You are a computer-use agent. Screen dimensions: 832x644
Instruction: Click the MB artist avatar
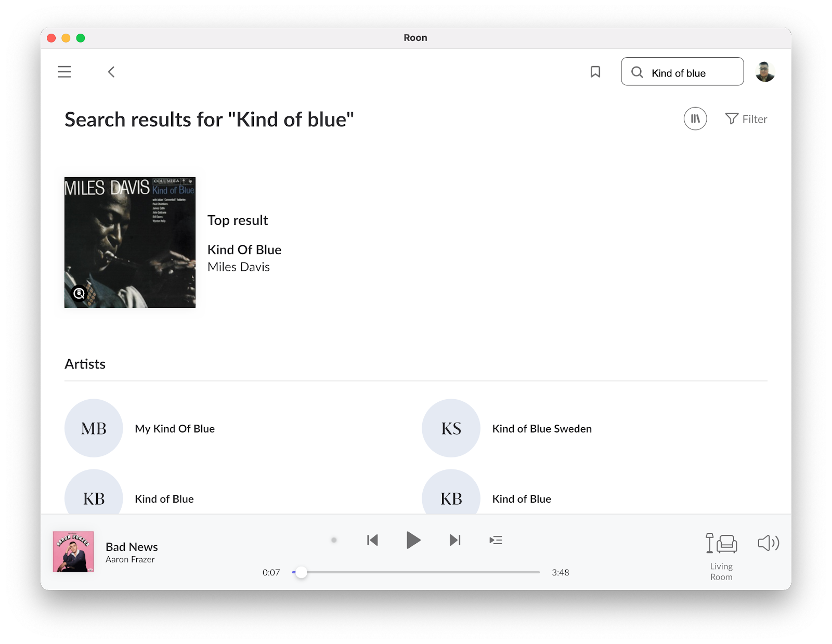[x=94, y=428]
